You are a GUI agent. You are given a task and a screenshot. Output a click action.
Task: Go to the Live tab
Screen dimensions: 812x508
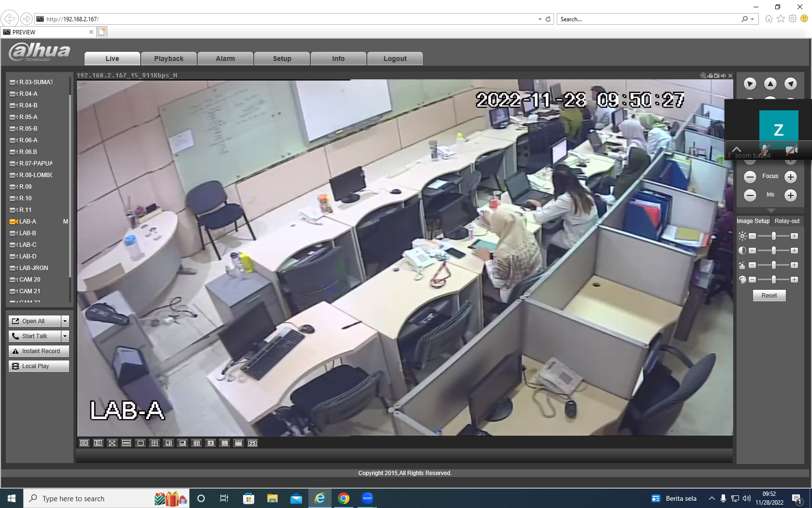point(112,59)
